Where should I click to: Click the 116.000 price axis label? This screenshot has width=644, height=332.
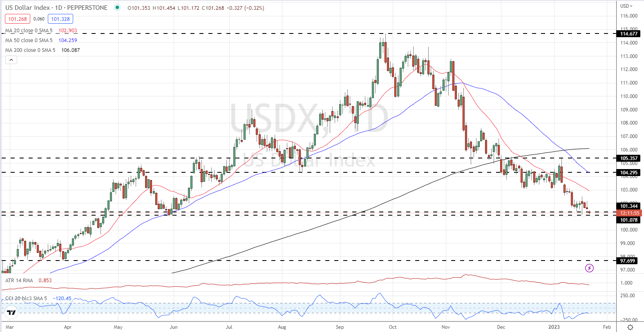pos(629,16)
